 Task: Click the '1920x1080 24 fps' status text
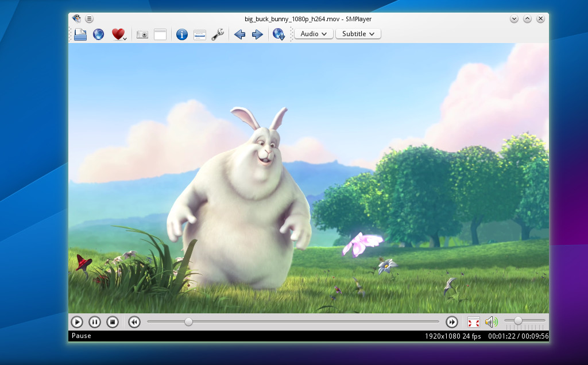[452, 336]
